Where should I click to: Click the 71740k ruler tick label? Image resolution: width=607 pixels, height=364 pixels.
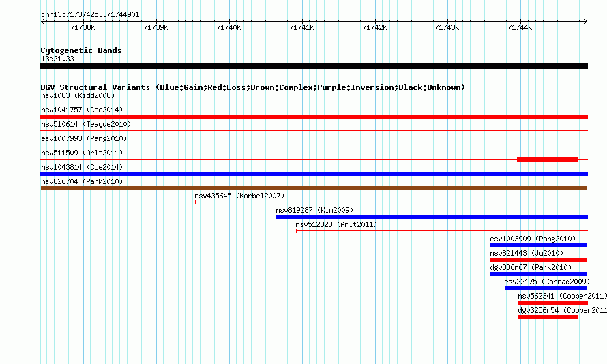pos(228,27)
